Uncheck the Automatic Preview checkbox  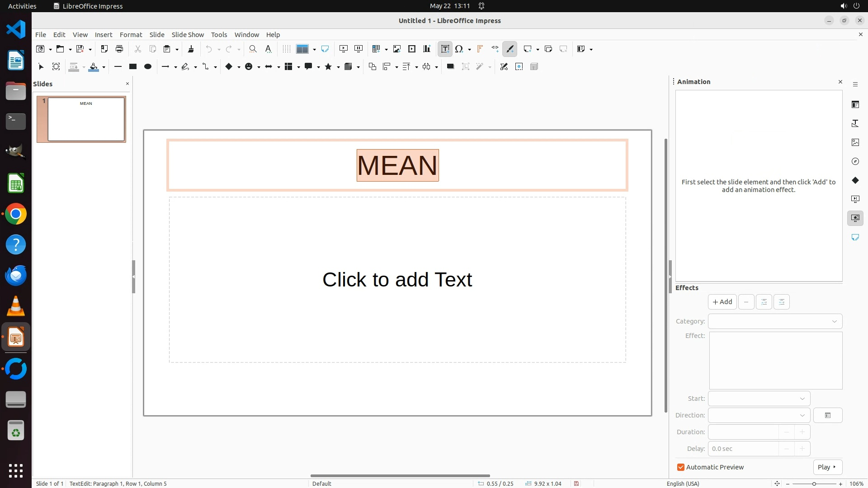[681, 467]
